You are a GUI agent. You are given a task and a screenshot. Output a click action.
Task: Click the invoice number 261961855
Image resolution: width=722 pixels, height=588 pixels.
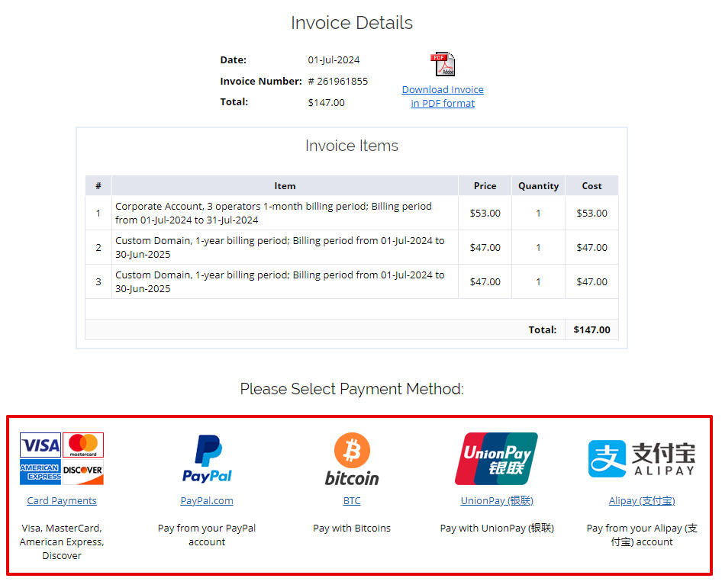337,81
